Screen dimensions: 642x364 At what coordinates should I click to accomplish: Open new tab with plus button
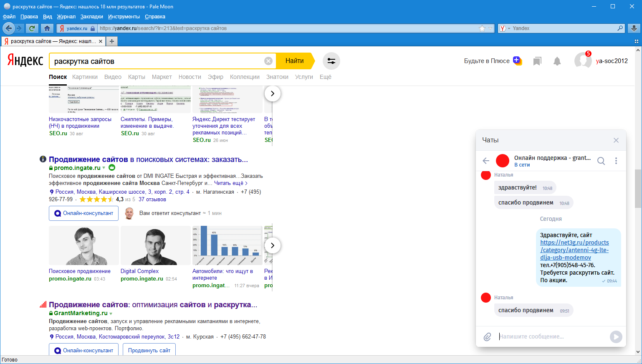112,41
